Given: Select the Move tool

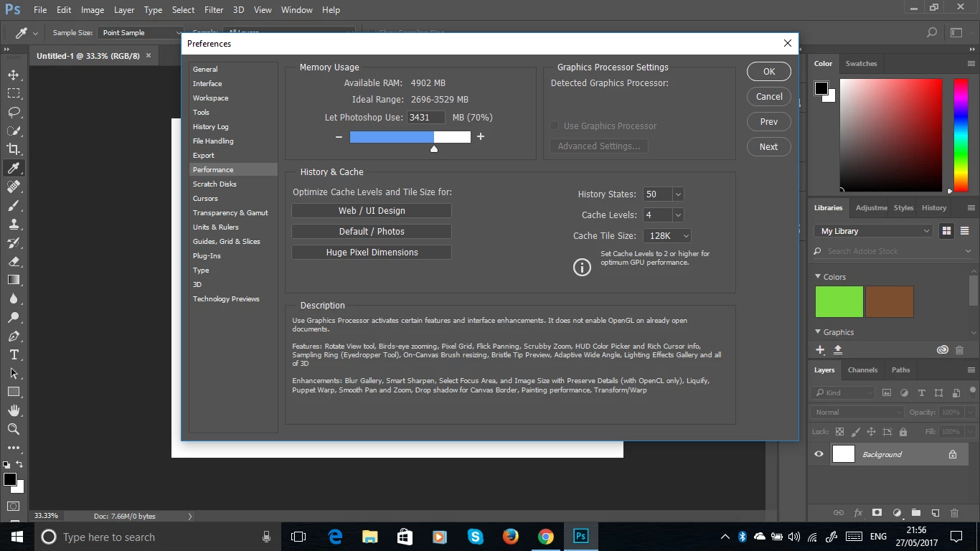Looking at the screenshot, I should click(x=14, y=75).
